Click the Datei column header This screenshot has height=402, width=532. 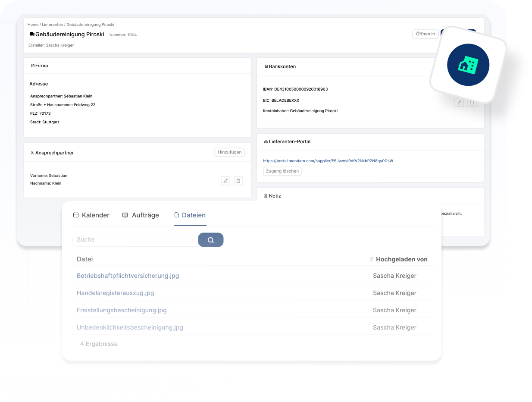tap(85, 259)
